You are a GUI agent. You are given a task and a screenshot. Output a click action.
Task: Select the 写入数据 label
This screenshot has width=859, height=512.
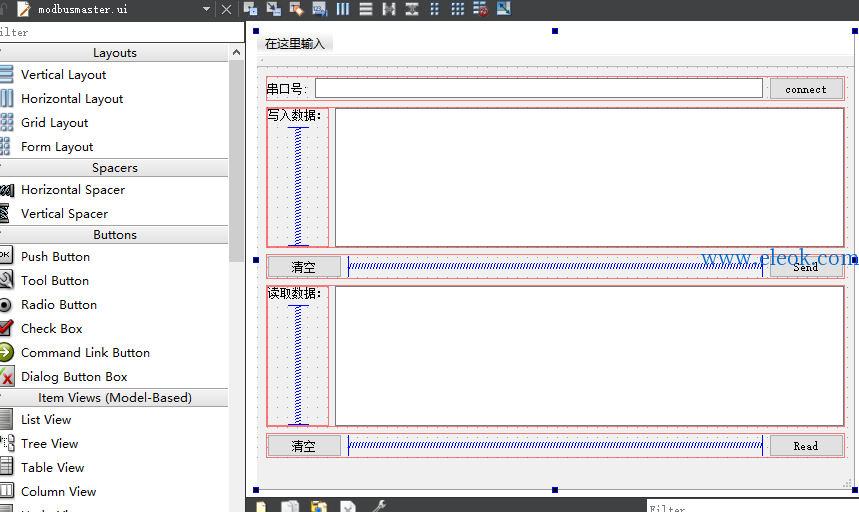[294, 115]
